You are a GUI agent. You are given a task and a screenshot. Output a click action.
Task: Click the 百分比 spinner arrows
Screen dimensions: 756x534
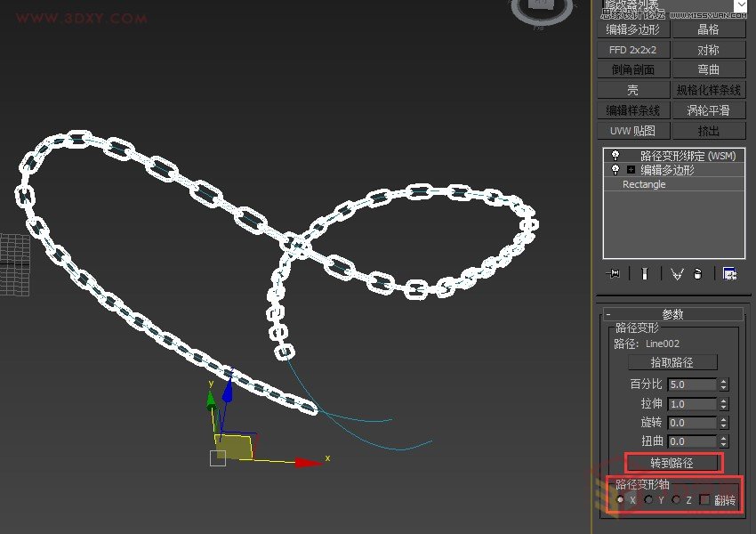(724, 384)
